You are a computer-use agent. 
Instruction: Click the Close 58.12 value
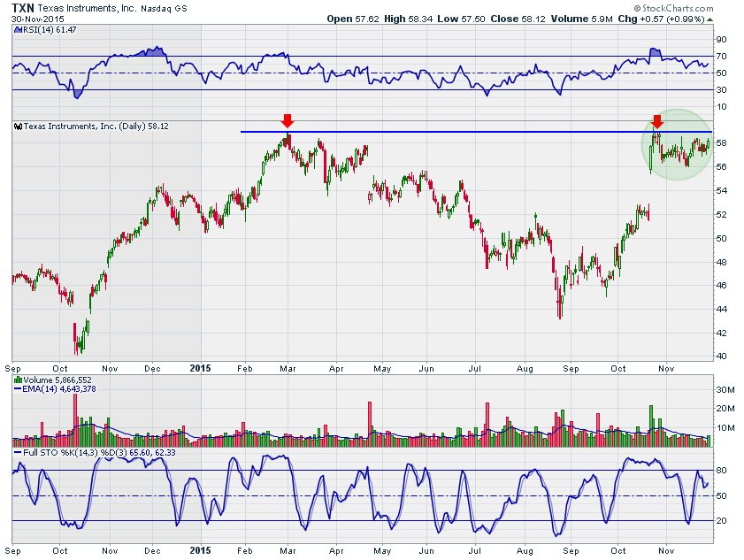tap(518, 19)
